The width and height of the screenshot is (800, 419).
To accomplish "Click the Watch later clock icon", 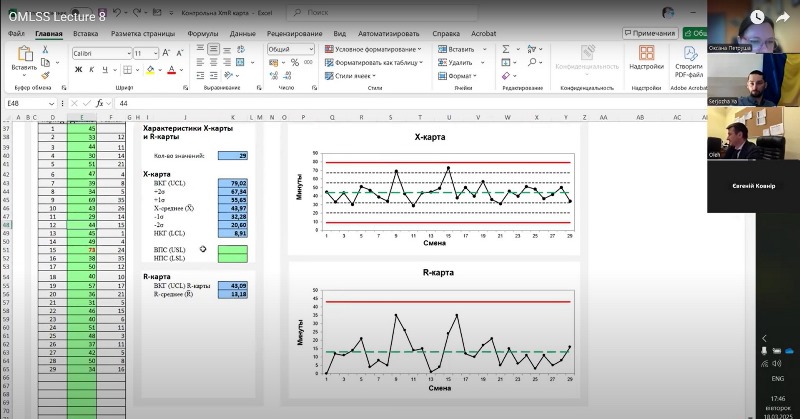I will click(x=757, y=17).
